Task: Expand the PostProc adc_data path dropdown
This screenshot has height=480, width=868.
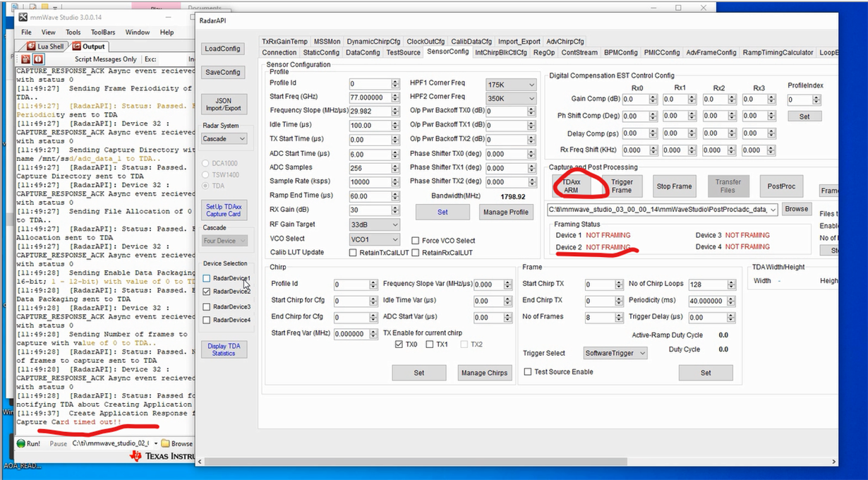Action: pyautogui.click(x=773, y=209)
